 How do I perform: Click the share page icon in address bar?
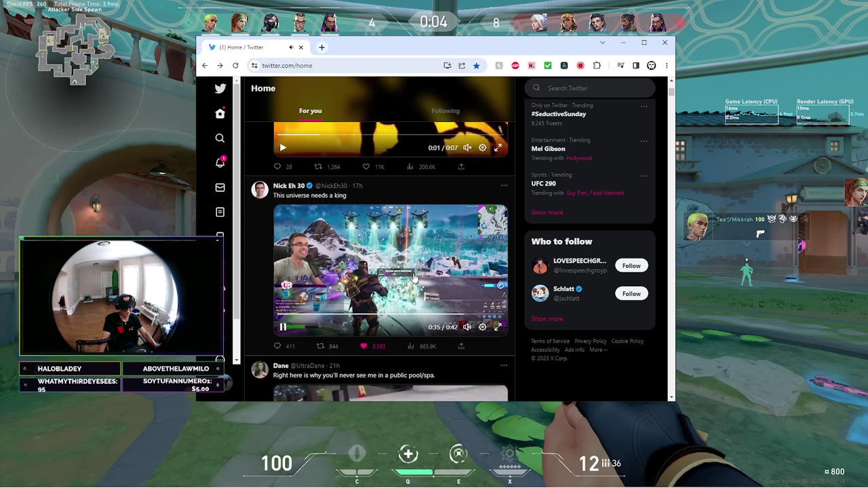462,66
